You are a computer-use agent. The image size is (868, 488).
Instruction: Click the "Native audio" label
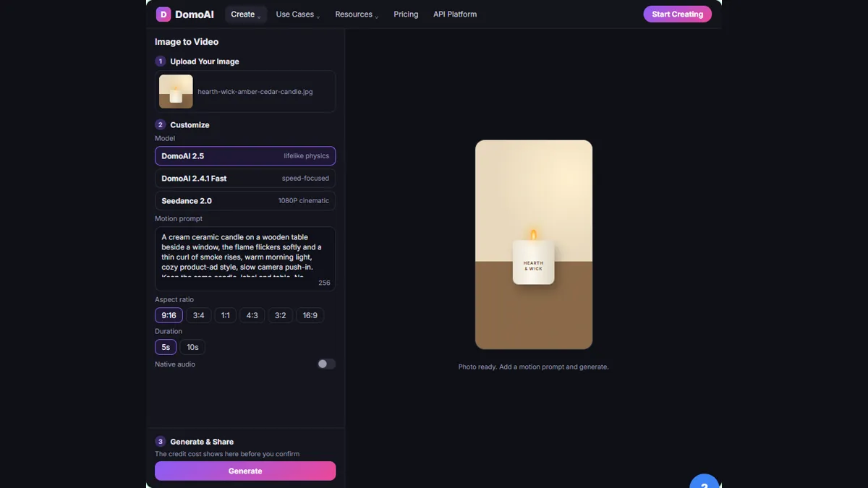[x=175, y=364]
